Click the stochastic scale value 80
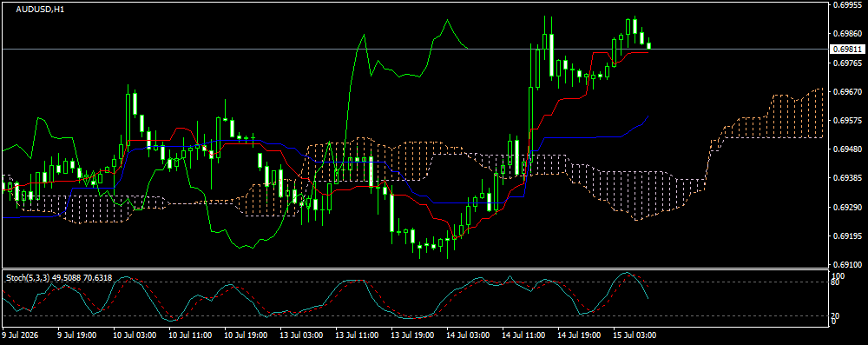868x345 pixels. pos(836,282)
